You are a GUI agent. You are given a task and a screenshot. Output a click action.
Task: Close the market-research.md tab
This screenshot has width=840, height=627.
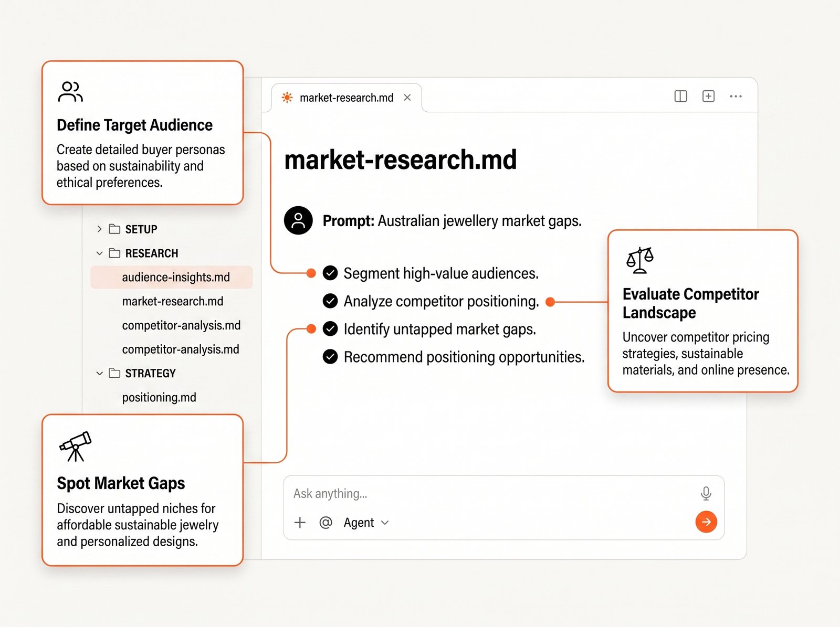[407, 98]
